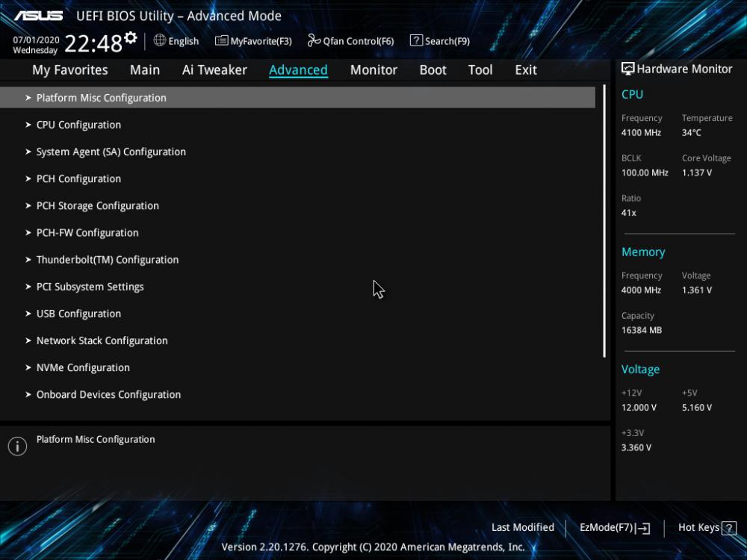
Task: Open Search(F9)
Action: [x=440, y=41]
